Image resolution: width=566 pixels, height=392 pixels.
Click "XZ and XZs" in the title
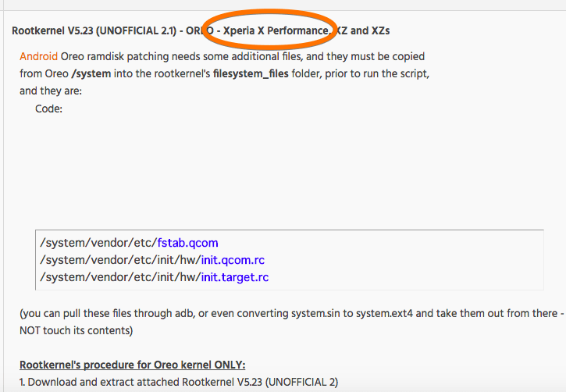(x=363, y=30)
